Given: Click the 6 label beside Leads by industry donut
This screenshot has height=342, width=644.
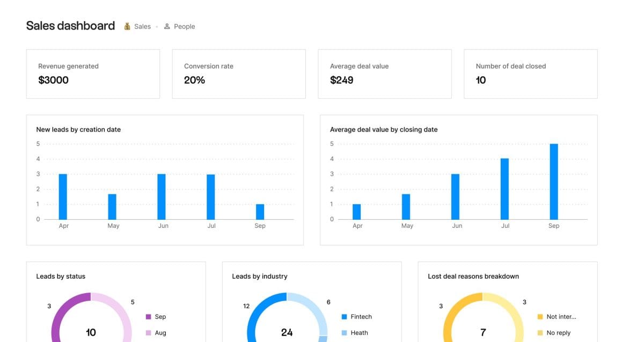Looking at the screenshot, I should [328, 302].
